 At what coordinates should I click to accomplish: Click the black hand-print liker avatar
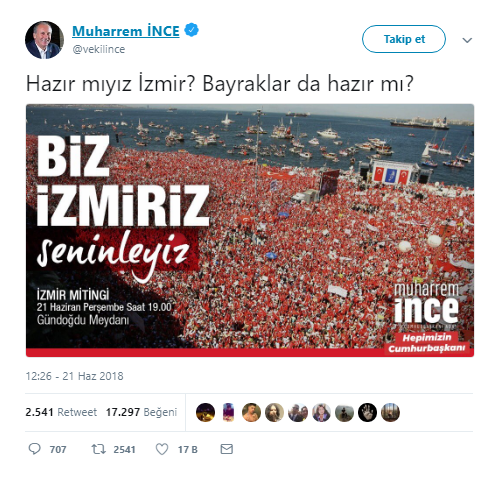(x=367, y=412)
